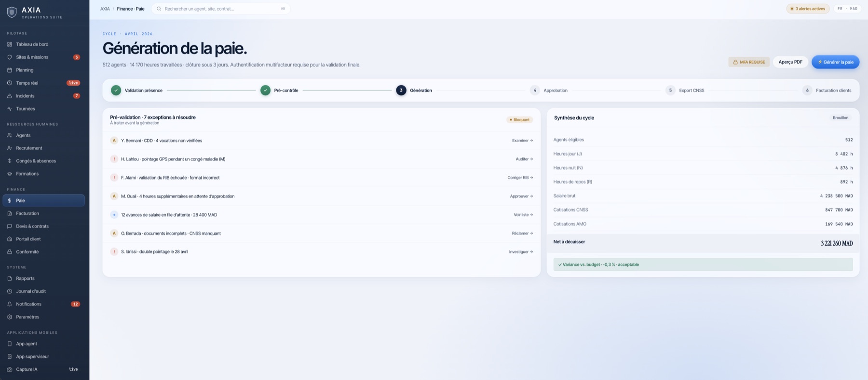The height and width of the screenshot is (380, 868).
Task: Click Examiner for Y. Bennani exception
Action: (x=522, y=141)
